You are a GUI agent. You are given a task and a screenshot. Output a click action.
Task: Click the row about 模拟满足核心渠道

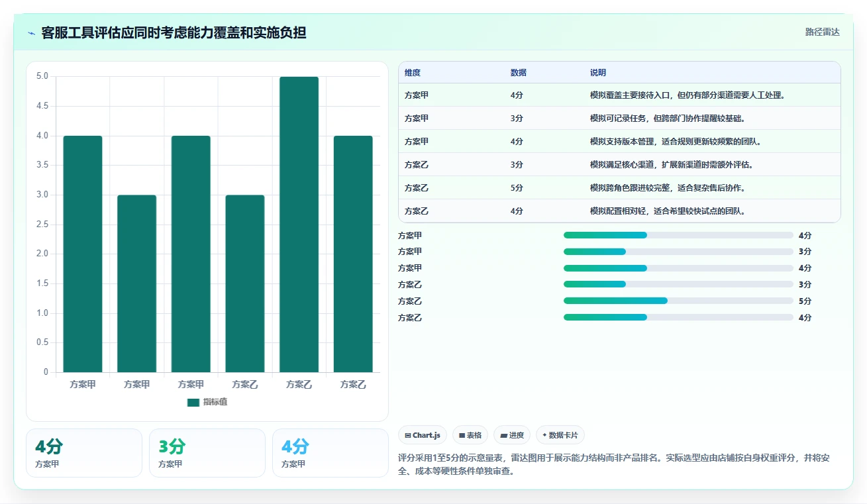pyautogui.click(x=619, y=164)
